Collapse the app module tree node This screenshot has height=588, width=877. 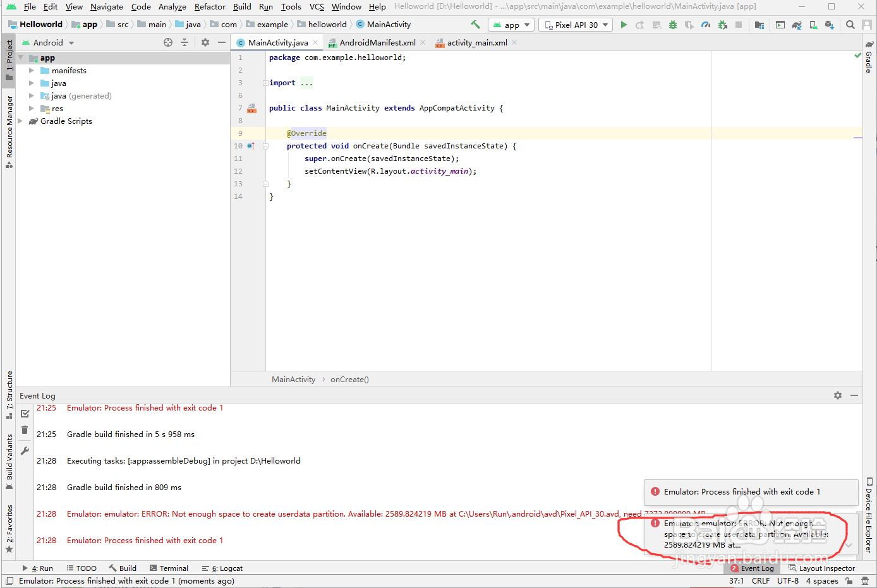(20, 57)
